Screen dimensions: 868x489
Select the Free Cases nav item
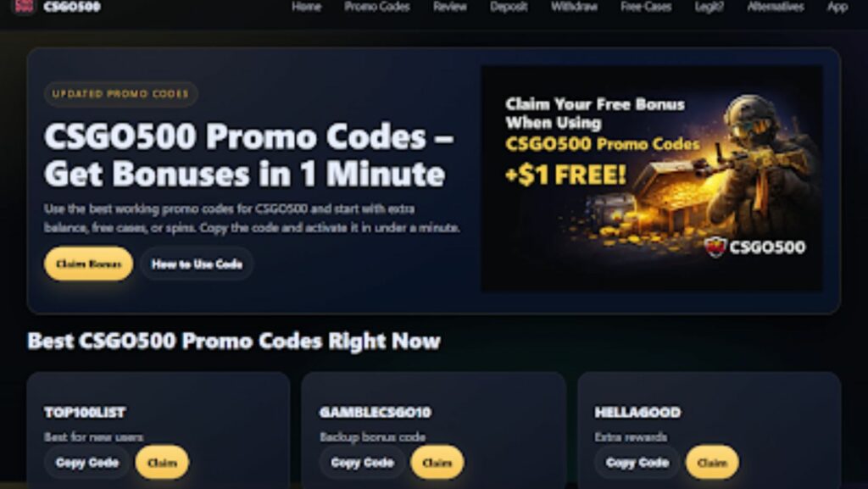[646, 7]
